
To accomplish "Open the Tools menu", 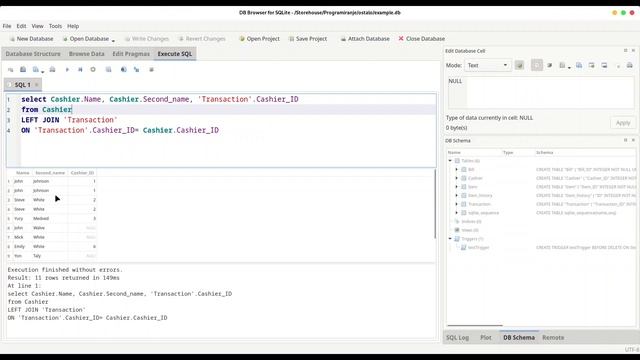I will click(55, 26).
